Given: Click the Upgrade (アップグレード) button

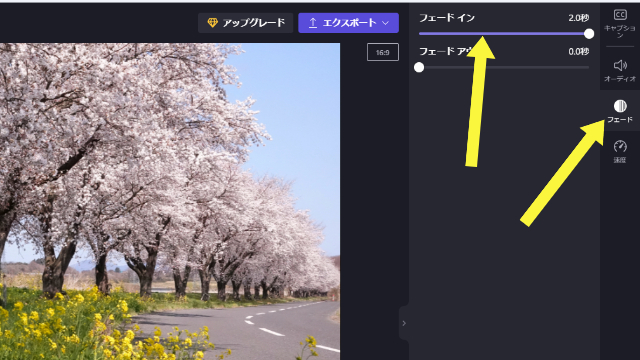Looking at the screenshot, I should click(x=245, y=23).
